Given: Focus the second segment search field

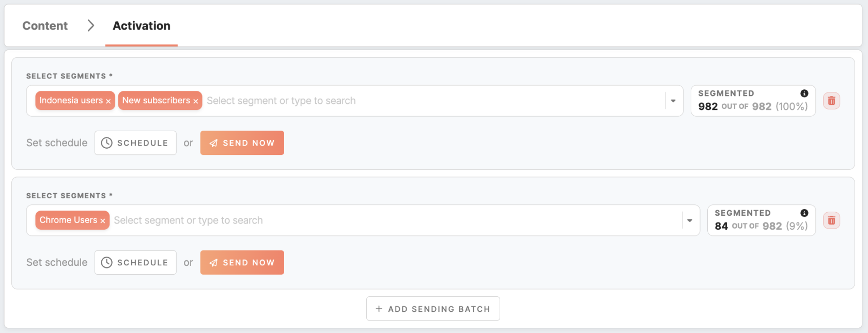Looking at the screenshot, I should 396,220.
